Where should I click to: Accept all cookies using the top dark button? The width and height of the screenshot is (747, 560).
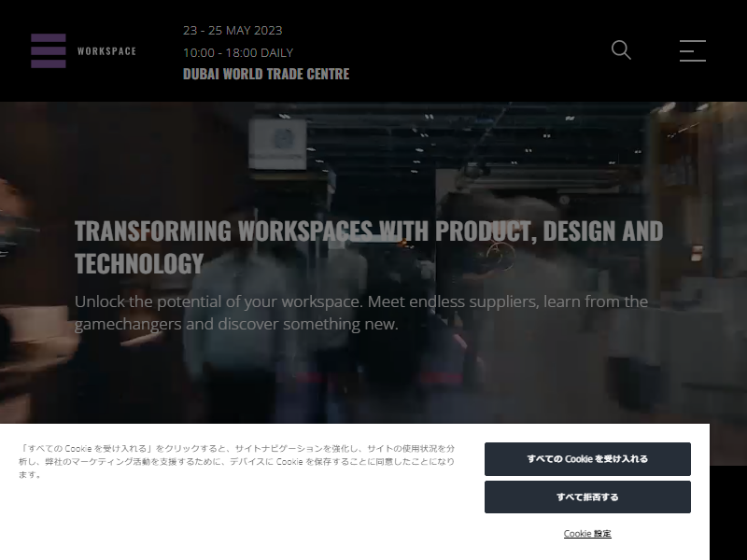587,459
